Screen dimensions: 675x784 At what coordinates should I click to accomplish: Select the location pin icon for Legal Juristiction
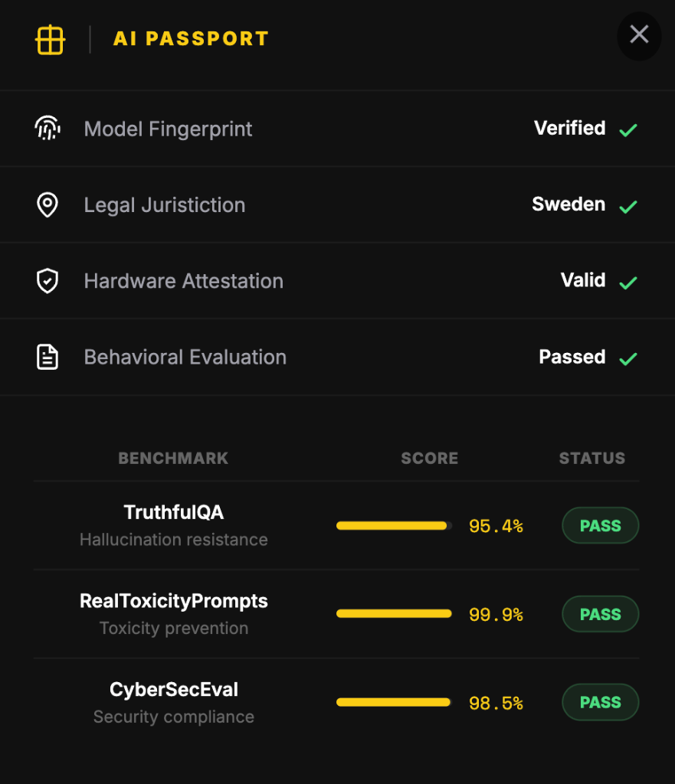[47, 204]
